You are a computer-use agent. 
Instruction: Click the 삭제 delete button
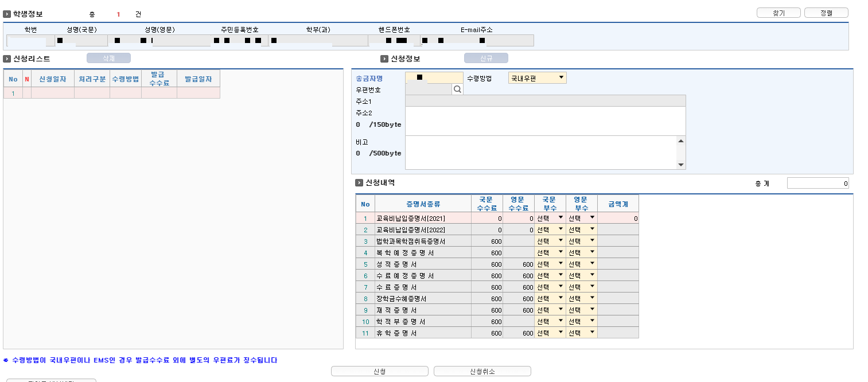click(108, 57)
